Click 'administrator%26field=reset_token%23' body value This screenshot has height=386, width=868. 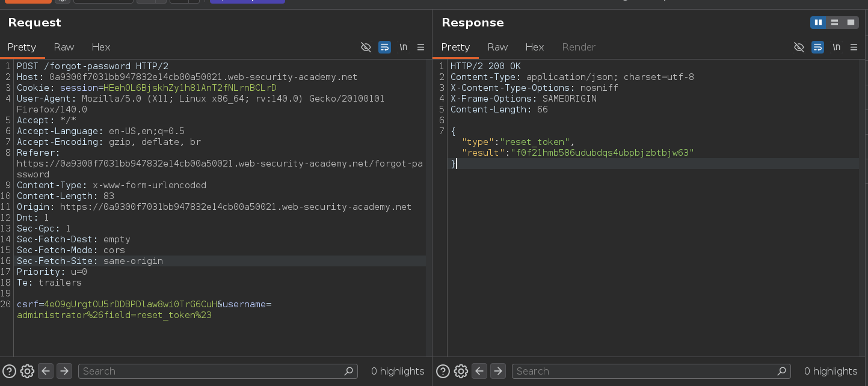point(114,315)
